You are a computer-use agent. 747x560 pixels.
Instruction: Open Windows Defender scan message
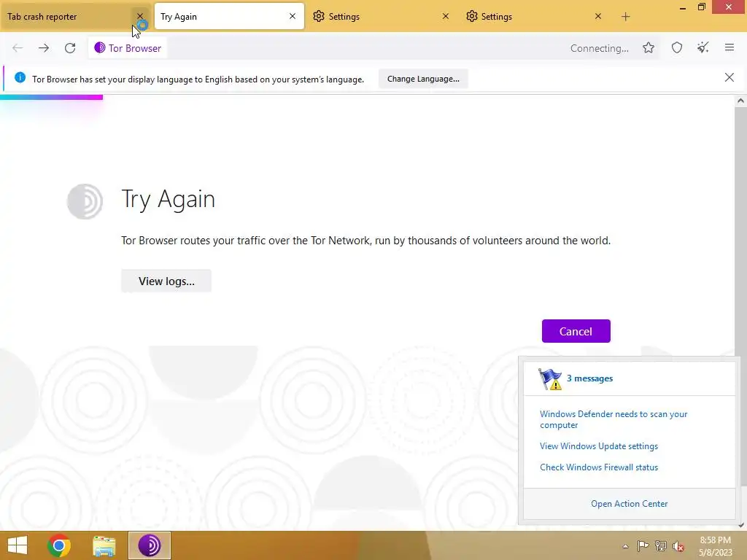(614, 419)
